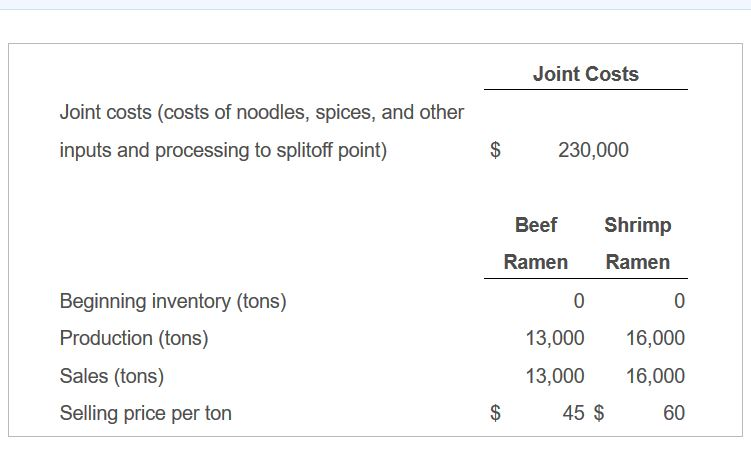751x449 pixels.
Task: Click Beef Ramen beginning inventory zero
Action: click(579, 301)
